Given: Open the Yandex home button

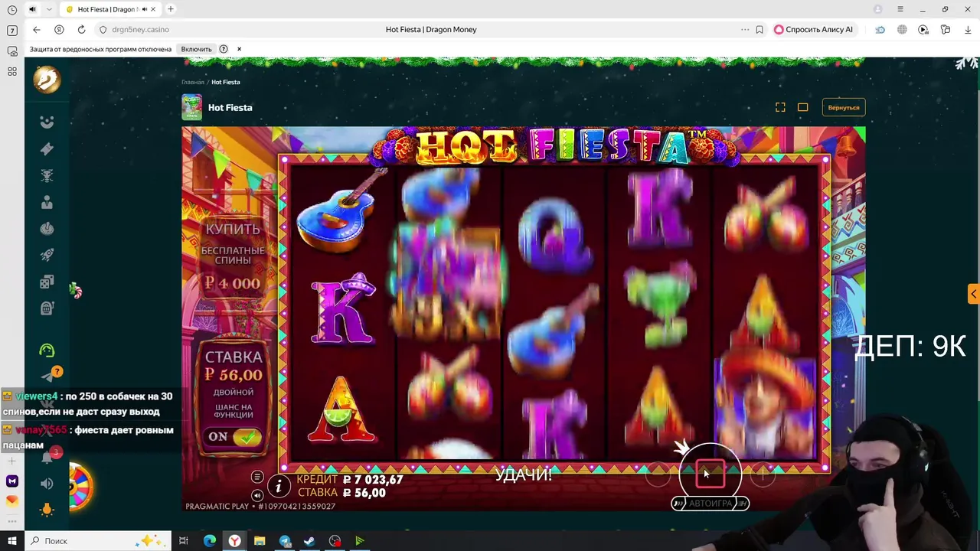Looking at the screenshot, I should tap(59, 29).
